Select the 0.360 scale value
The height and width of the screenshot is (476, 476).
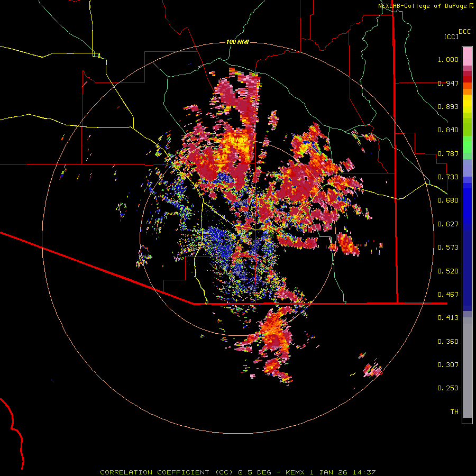click(448, 342)
